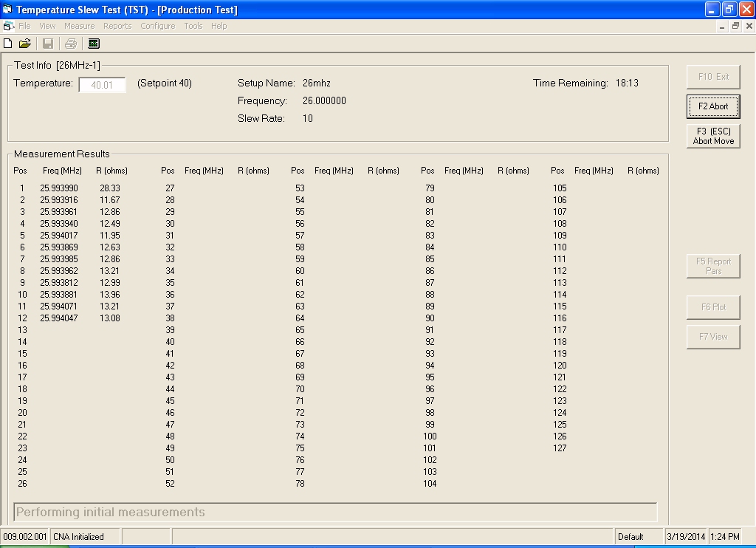Click the New document toolbar icon
Viewport: 756px width, 548px height.
tap(8, 44)
